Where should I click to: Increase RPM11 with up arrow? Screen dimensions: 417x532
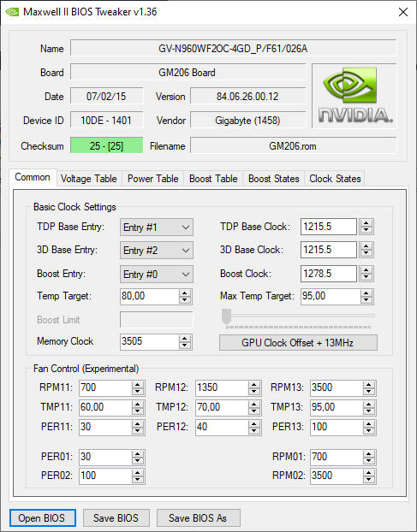tap(138, 385)
